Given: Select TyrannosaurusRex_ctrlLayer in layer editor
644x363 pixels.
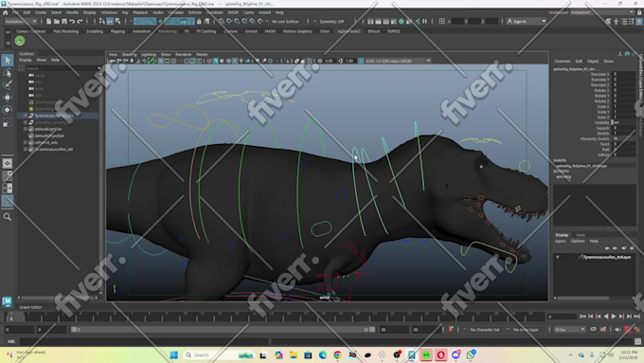Looking at the screenshot, I should pos(607,258).
